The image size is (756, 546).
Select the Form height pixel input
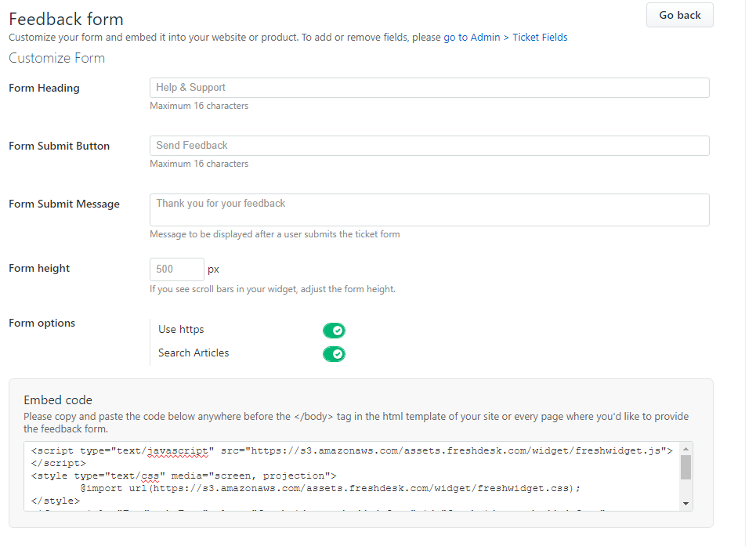pos(176,269)
